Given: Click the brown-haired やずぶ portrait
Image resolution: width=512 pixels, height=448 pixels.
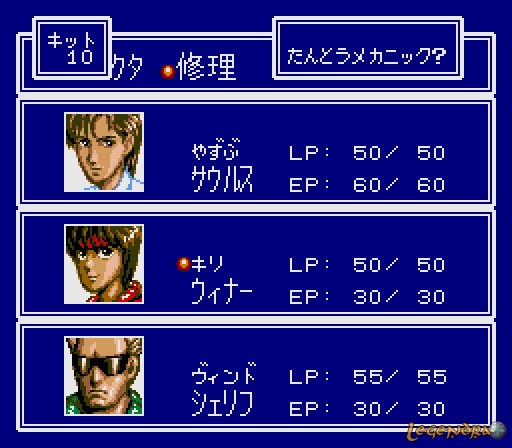Looking at the screenshot, I should pyautogui.click(x=104, y=152).
